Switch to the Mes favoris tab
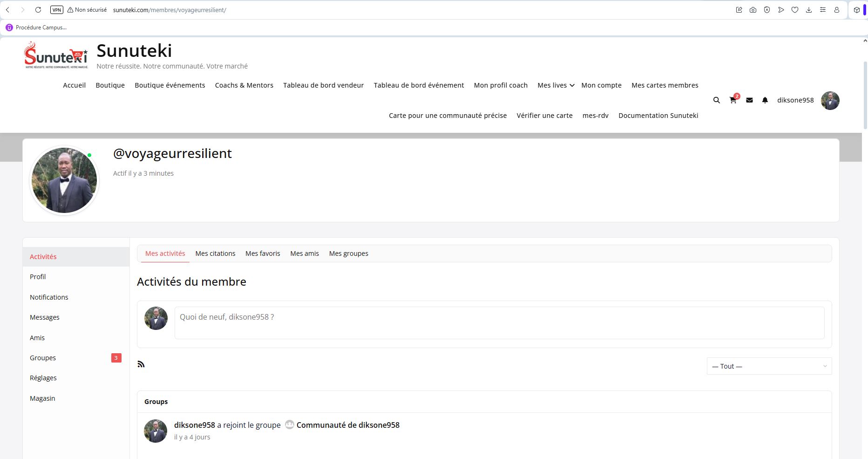This screenshot has width=868, height=459. pos(263,253)
